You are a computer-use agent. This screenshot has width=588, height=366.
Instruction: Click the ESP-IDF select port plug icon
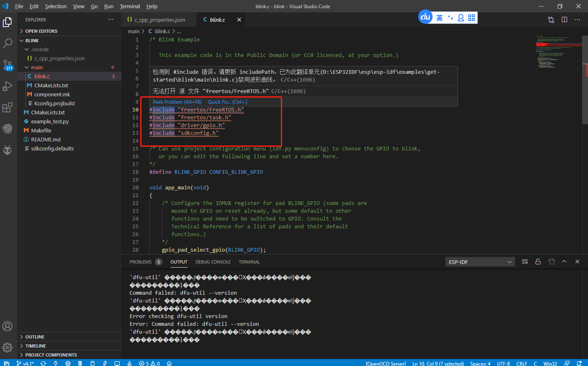(55, 363)
